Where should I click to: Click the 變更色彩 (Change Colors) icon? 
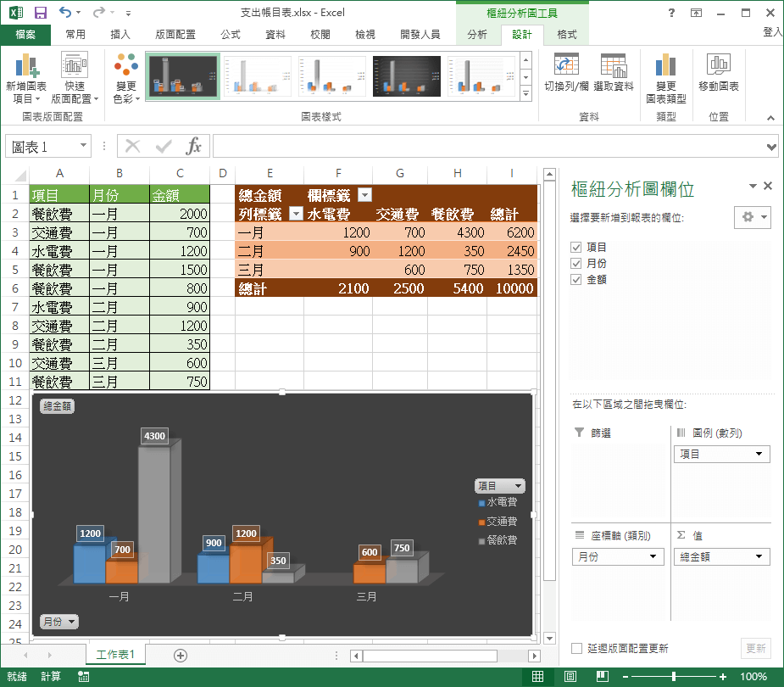[x=126, y=66]
